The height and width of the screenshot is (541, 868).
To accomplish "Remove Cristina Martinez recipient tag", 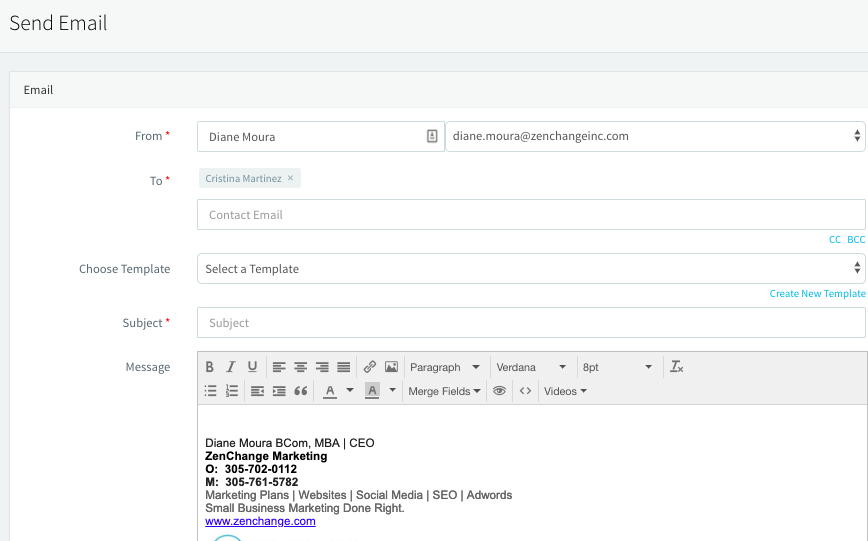I will (290, 178).
